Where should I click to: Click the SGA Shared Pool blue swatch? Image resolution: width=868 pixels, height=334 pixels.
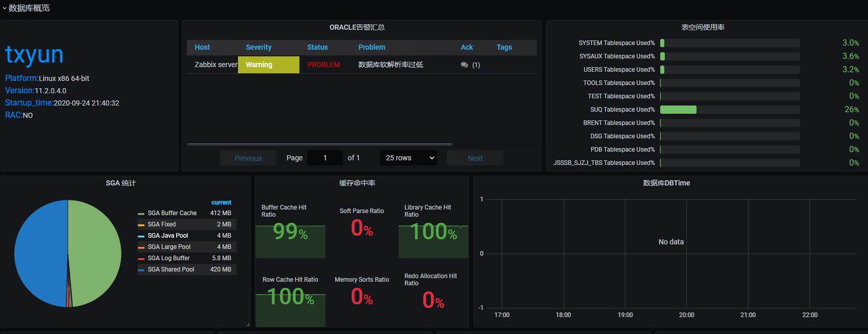coord(141,270)
